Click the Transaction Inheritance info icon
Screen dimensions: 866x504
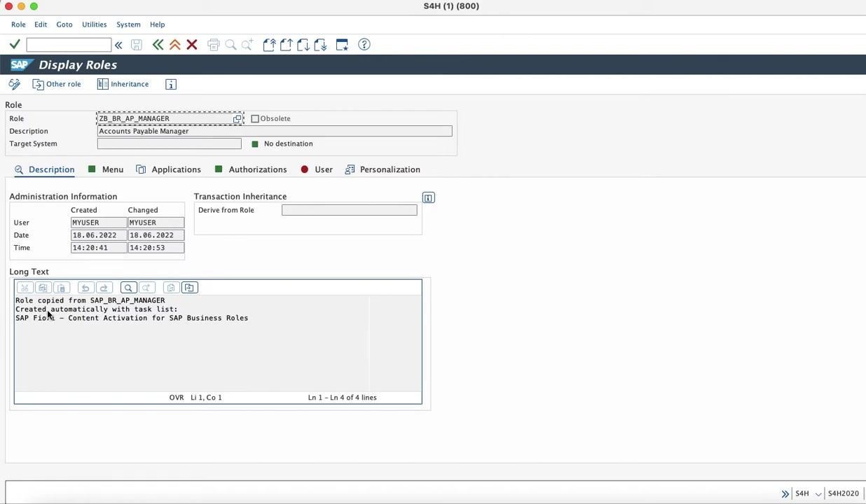pyautogui.click(x=428, y=198)
